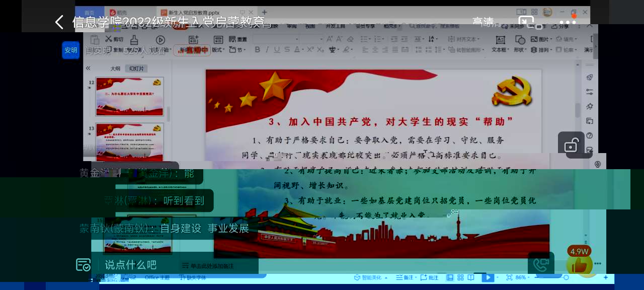644x290 pixels.
Task: Open the video call link icon
Action: (x=541, y=265)
